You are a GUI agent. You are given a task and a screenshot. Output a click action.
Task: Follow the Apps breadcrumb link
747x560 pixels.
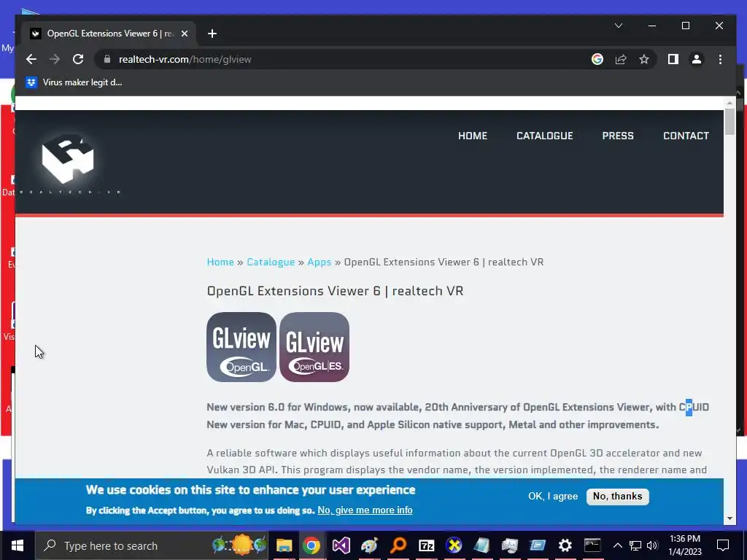[x=320, y=262]
